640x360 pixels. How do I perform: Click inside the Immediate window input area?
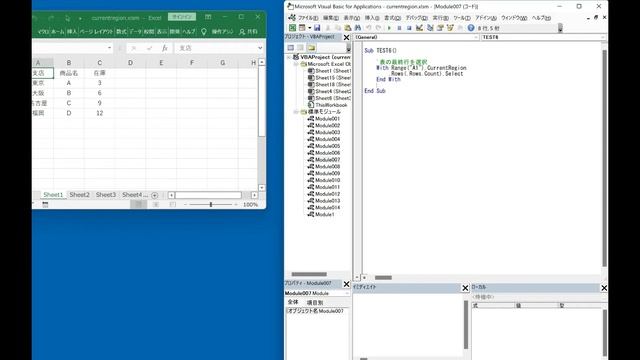[408, 324]
